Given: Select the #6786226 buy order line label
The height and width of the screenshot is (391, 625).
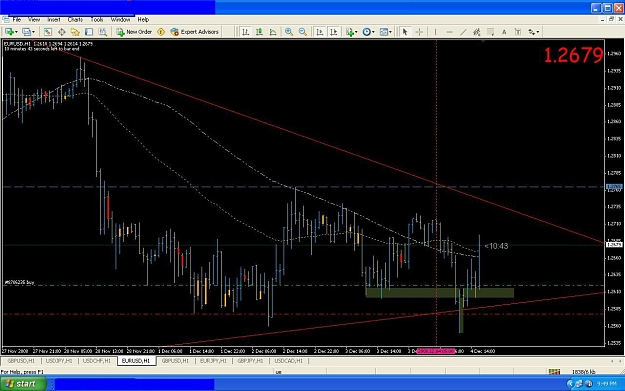Looking at the screenshot, I should [19, 282].
